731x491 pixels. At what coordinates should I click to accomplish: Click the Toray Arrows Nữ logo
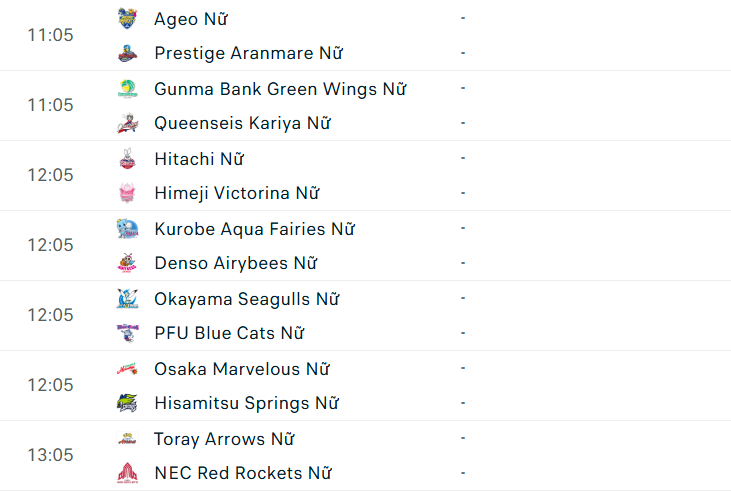(127, 438)
